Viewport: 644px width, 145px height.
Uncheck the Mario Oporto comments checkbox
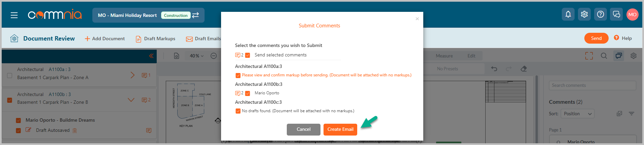pos(248,93)
